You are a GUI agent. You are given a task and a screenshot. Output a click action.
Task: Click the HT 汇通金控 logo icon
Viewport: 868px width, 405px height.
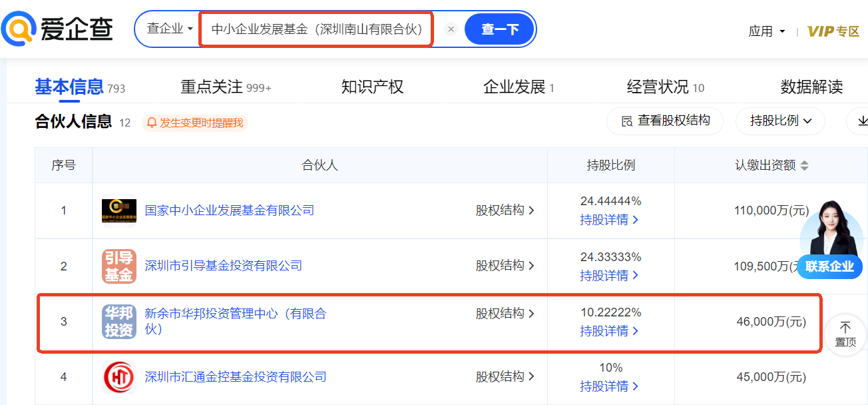(118, 377)
